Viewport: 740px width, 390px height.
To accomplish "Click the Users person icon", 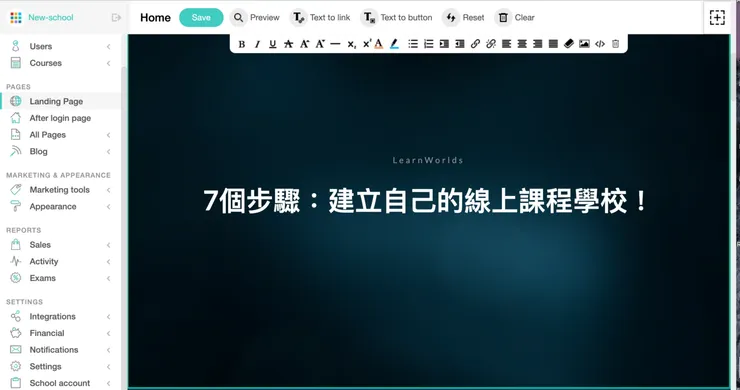I will 16,46.
